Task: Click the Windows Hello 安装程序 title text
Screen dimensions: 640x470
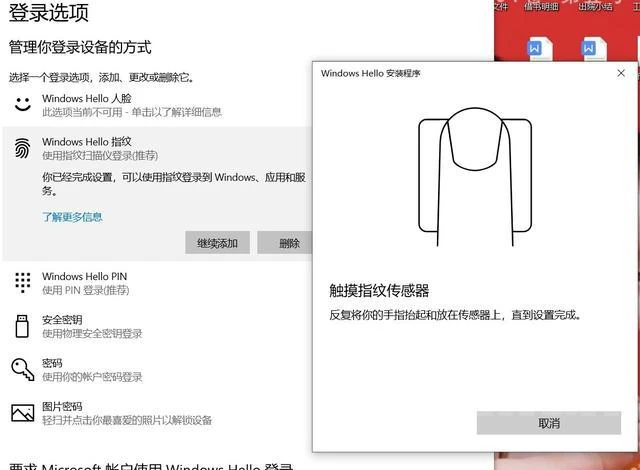Action: coord(370,73)
